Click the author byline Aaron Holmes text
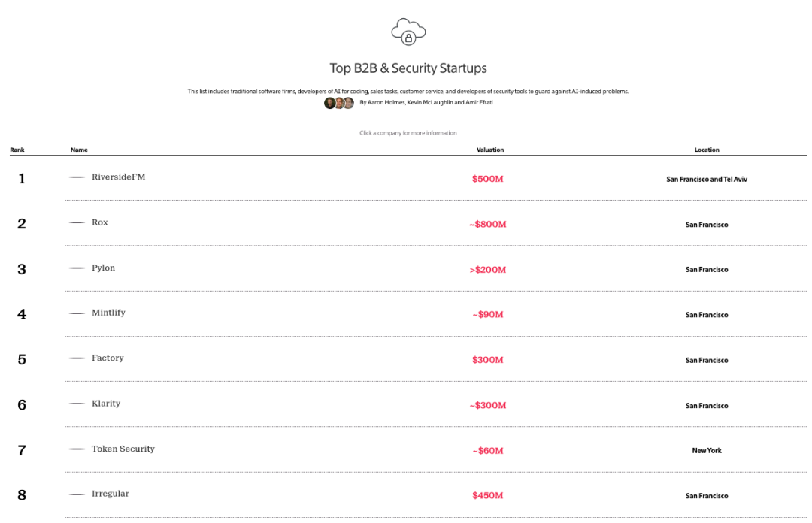The width and height of the screenshot is (812, 523). coord(386,102)
